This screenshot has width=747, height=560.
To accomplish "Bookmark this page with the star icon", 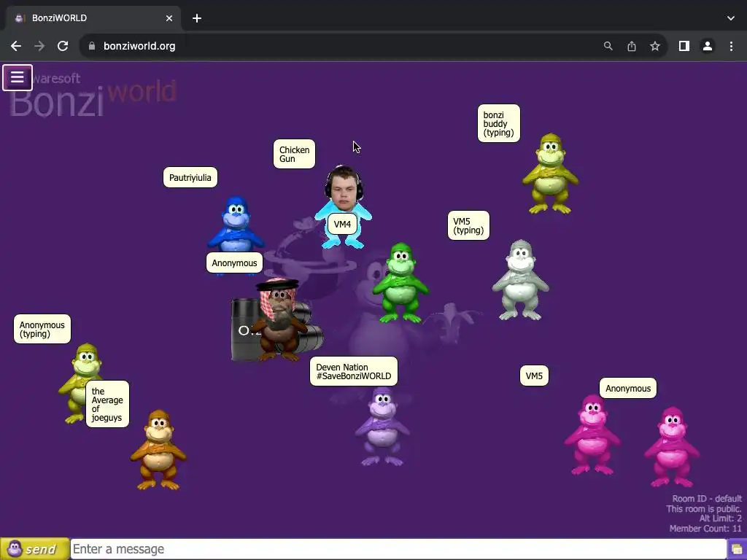I will pyautogui.click(x=655, y=46).
